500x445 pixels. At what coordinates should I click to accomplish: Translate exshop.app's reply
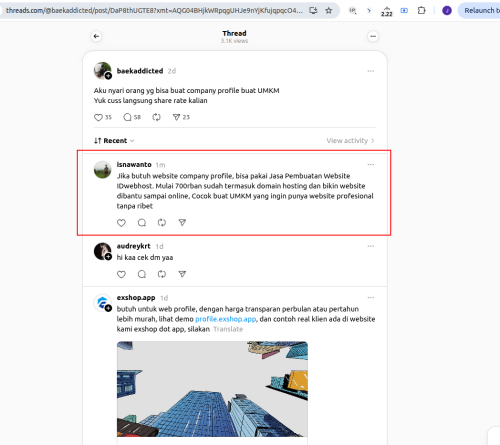[228, 329]
